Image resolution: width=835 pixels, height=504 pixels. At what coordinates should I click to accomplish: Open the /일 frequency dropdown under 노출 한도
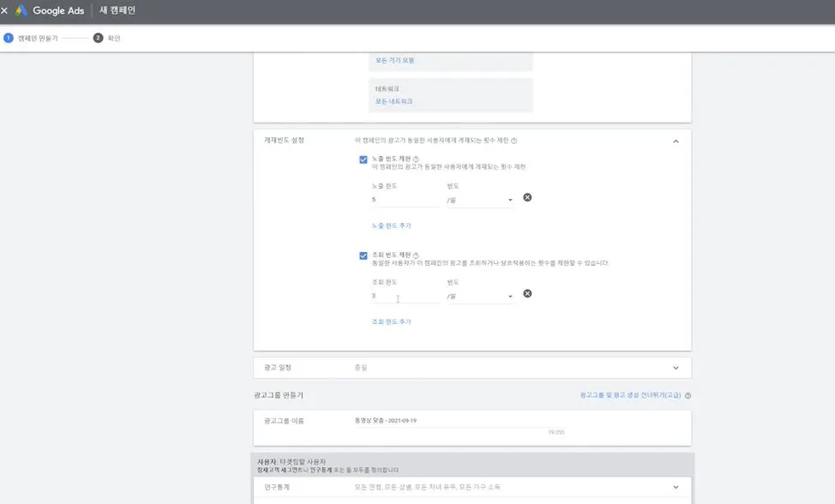pos(480,199)
